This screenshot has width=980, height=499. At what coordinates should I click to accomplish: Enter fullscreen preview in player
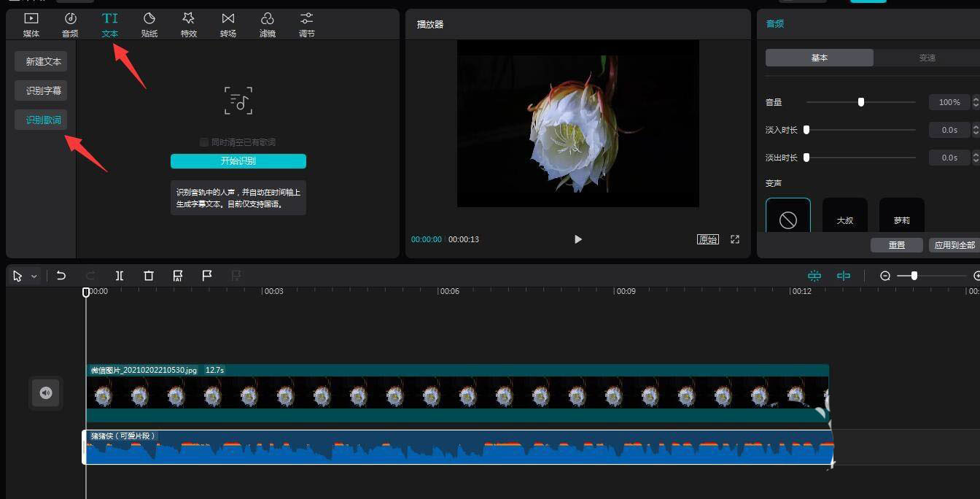pyautogui.click(x=735, y=239)
